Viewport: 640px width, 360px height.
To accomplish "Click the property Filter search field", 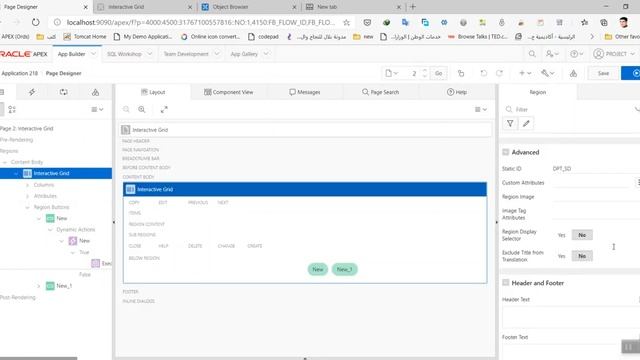I will tap(571, 109).
